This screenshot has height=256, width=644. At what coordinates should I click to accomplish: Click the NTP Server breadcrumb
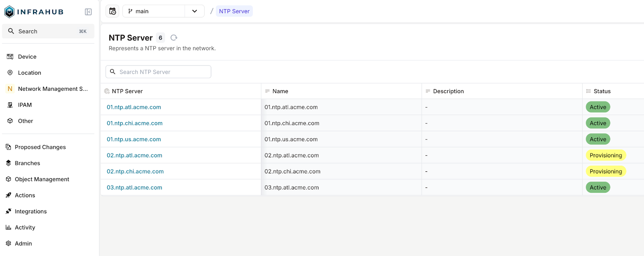point(234,11)
